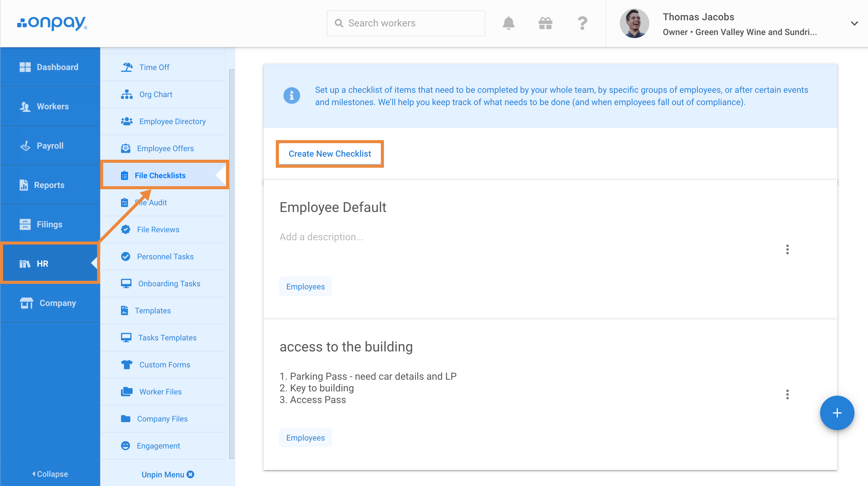Open the Employee Default checklist title
Image resolution: width=868 pixels, height=486 pixels.
(x=333, y=207)
